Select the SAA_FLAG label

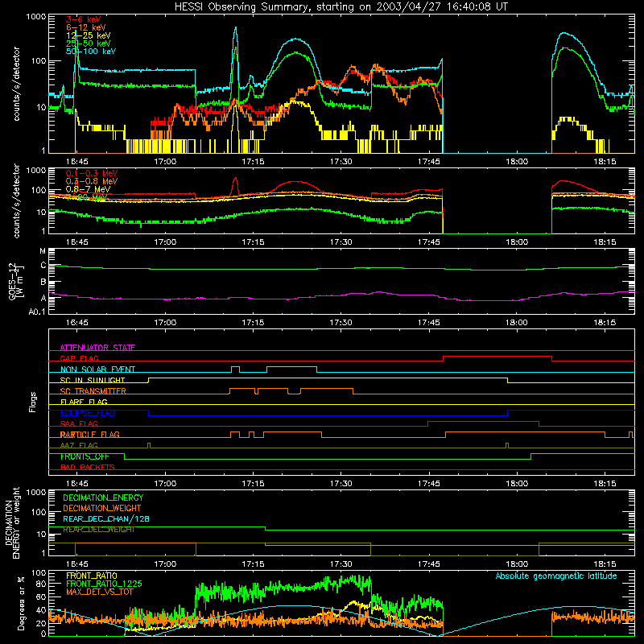click(79, 423)
